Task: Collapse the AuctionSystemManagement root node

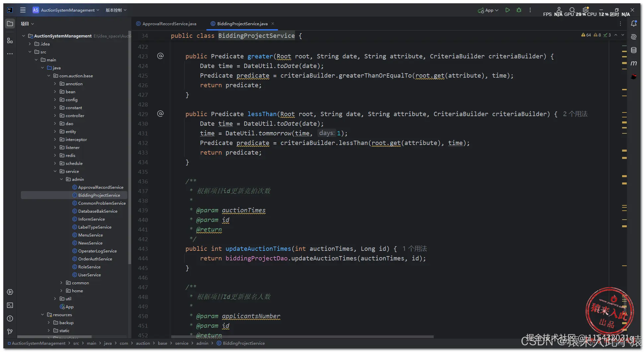Action: click(24, 36)
